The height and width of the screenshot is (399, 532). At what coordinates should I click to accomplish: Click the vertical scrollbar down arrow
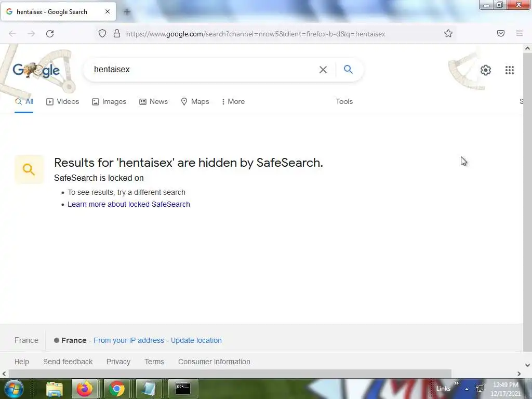[x=528, y=365]
